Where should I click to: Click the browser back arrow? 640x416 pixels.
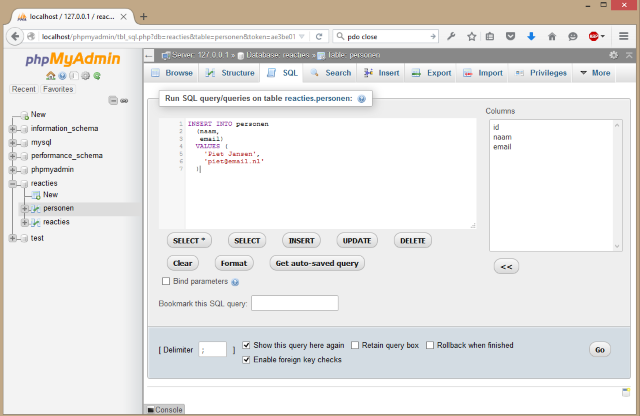(x=15, y=36)
